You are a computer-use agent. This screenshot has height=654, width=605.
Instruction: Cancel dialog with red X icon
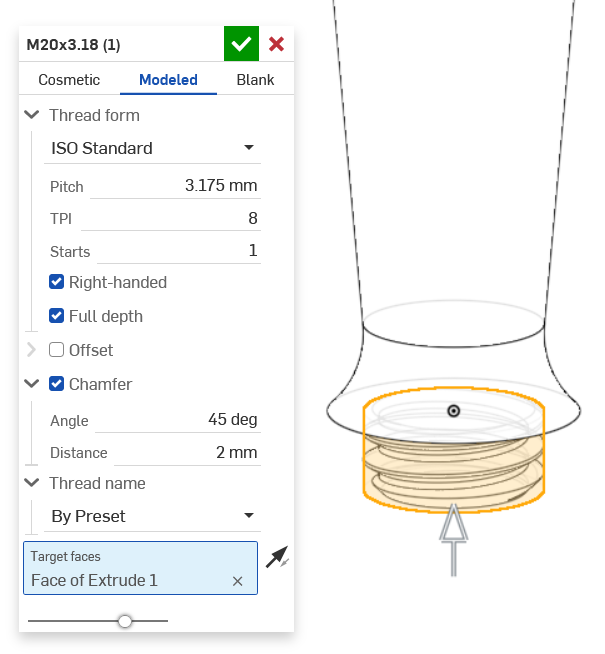[x=277, y=44]
